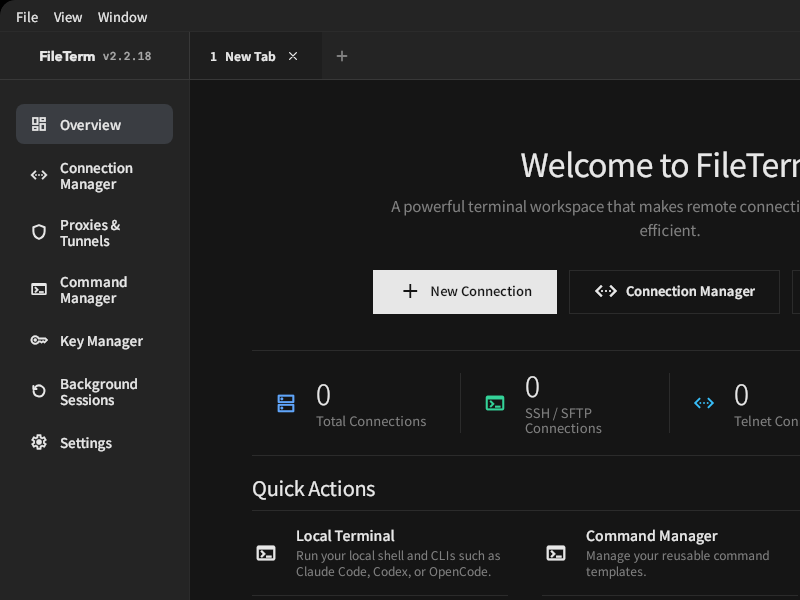Screen dimensions: 800x600
Task: Click the Overview grid icon in sidebar
Action: (39, 124)
